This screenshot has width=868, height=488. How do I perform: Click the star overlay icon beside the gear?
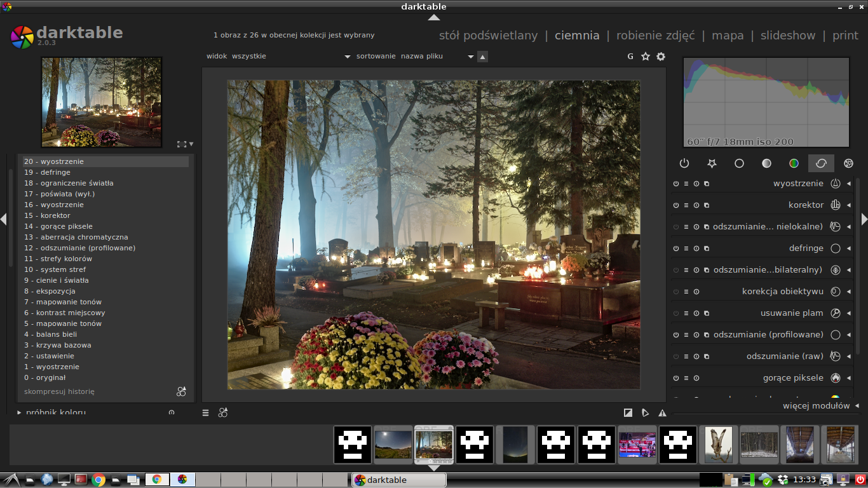(646, 57)
